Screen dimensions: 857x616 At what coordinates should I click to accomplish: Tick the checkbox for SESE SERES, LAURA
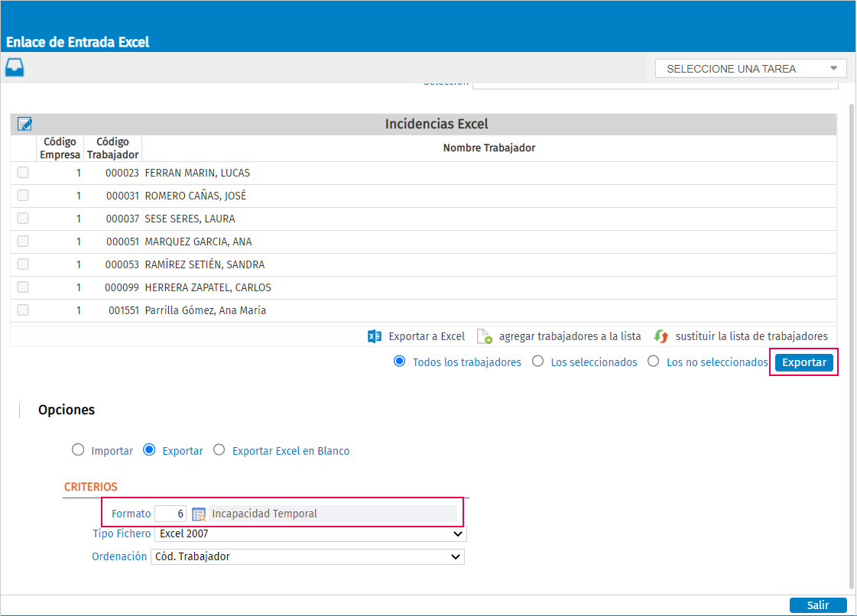23,219
